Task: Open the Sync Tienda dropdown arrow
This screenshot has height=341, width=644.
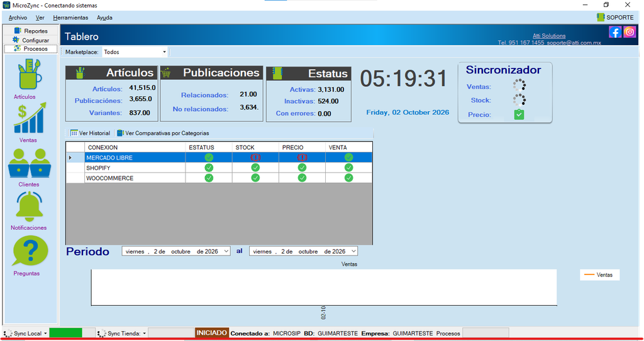Action: coord(144,333)
